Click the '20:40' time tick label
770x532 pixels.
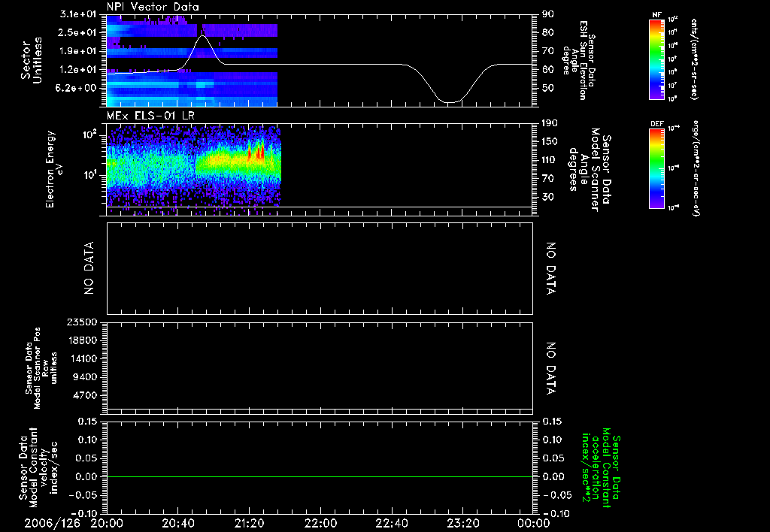click(178, 523)
